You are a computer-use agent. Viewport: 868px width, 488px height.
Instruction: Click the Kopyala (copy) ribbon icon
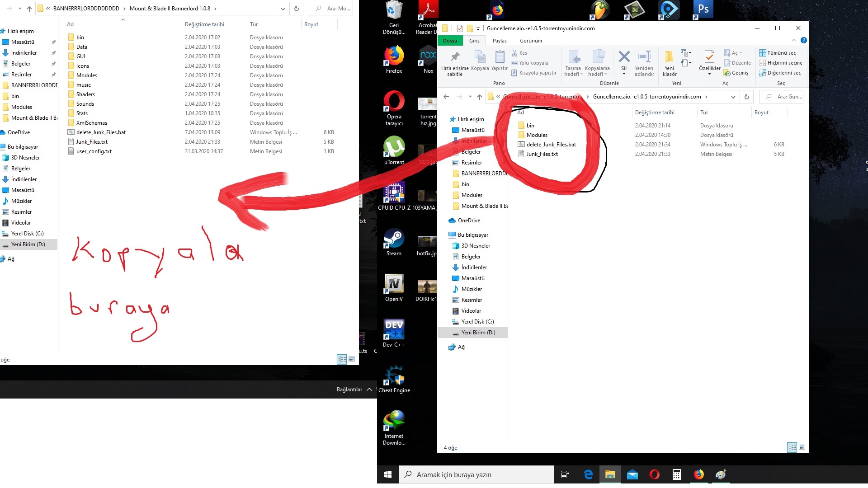[480, 61]
